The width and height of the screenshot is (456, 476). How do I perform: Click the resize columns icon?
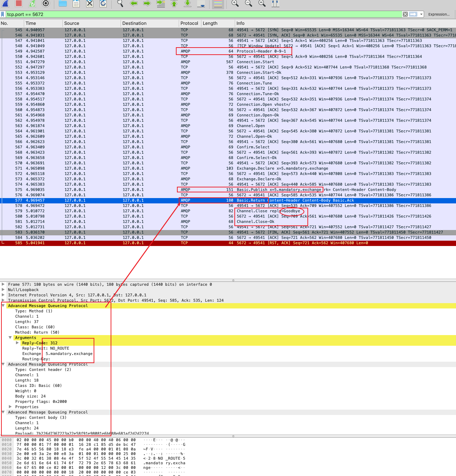pos(276,3)
